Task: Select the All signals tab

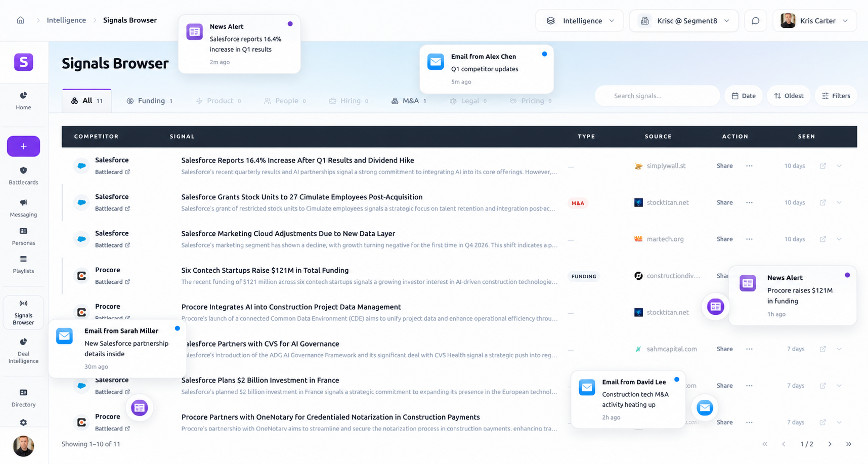Action: pos(86,101)
